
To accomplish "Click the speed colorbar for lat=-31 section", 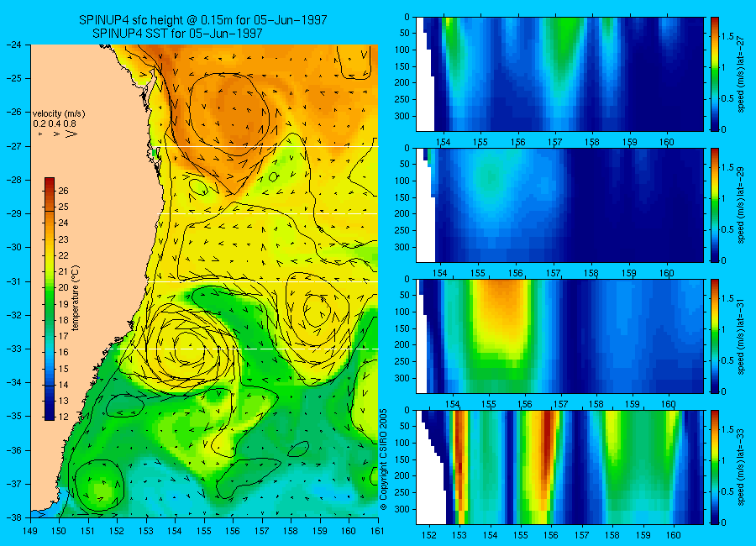I will point(714,336).
